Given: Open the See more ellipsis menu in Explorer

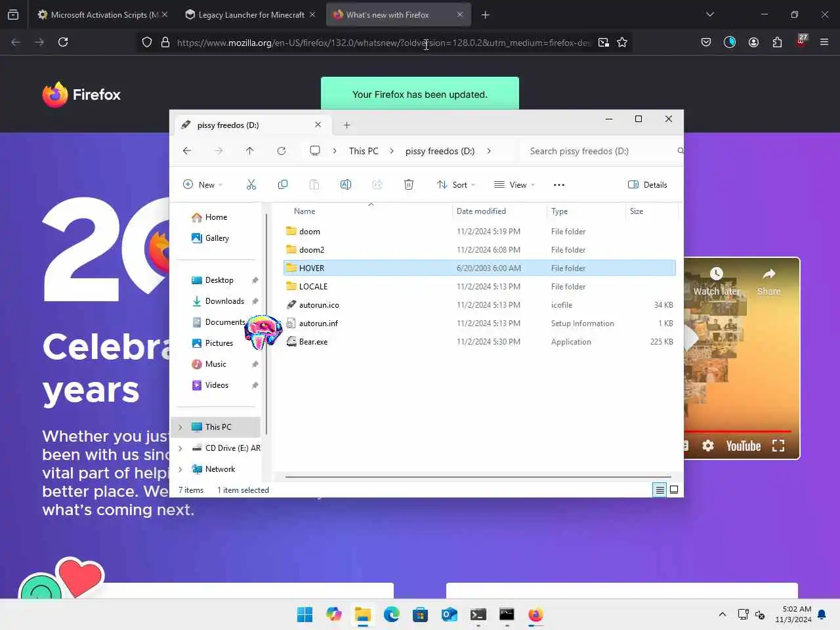Looking at the screenshot, I should coord(559,185).
